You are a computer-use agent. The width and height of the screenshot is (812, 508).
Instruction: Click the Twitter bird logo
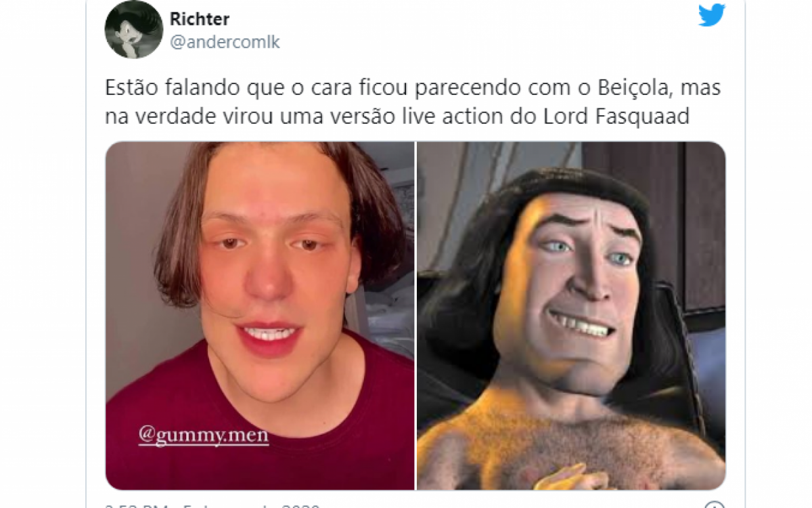[x=711, y=15]
